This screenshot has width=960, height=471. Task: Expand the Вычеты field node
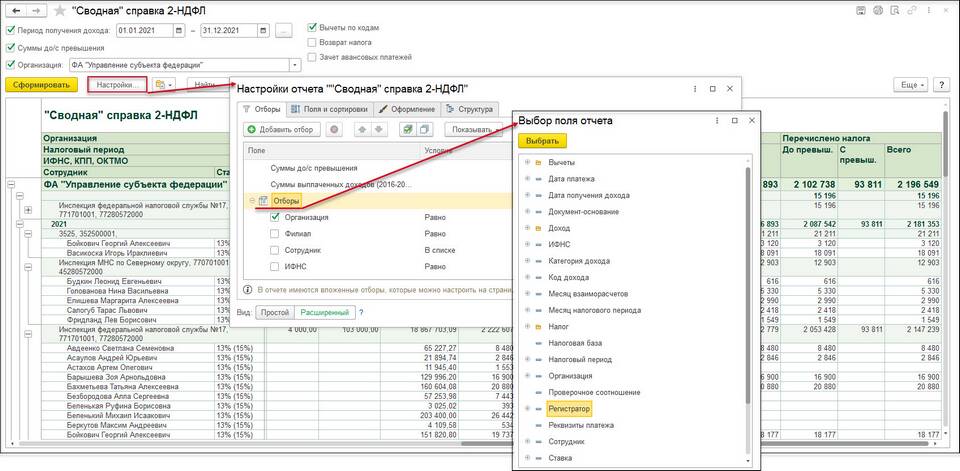[x=526, y=162]
